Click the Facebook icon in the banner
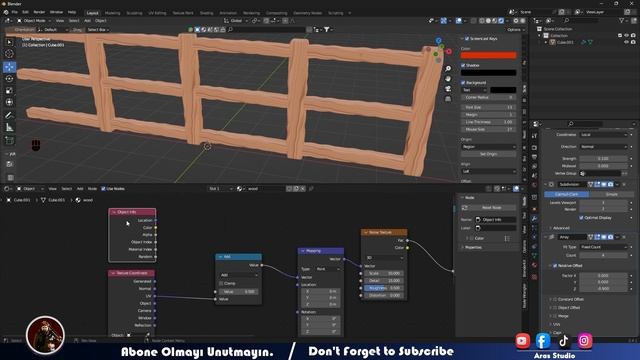 (x=543, y=340)
